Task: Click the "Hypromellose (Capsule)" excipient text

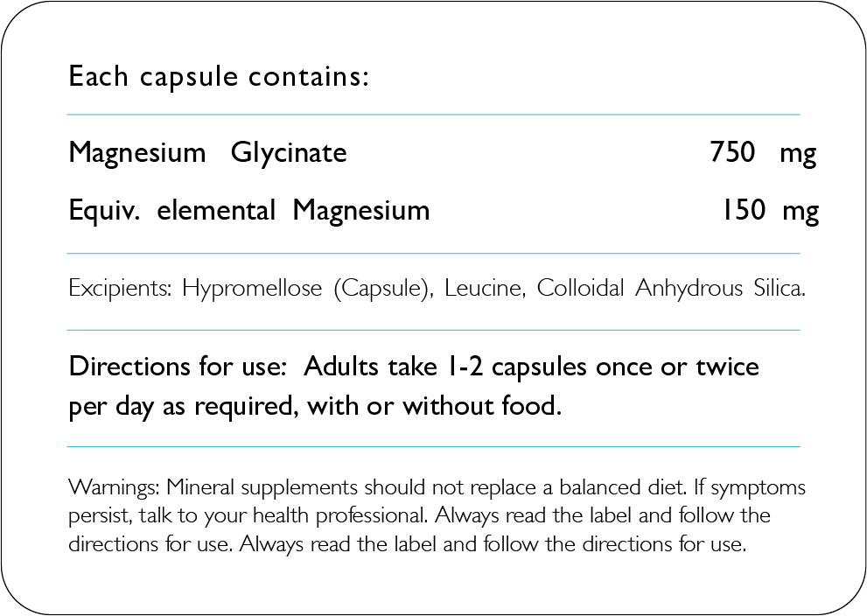Action: point(308,289)
